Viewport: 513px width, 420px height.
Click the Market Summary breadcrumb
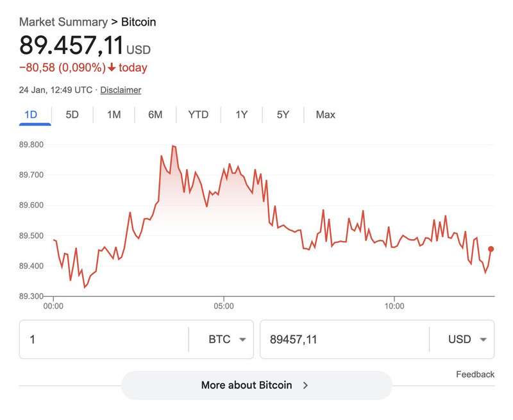pyautogui.click(x=63, y=22)
